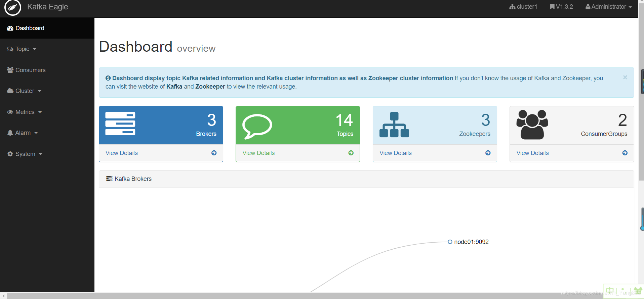Open the Kafka Eagle title link
The image size is (644, 299).
pyautogui.click(x=47, y=7)
